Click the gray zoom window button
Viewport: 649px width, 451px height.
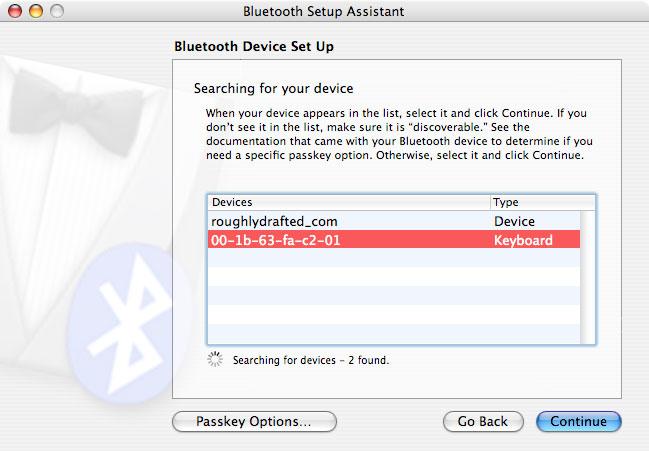click(57, 11)
